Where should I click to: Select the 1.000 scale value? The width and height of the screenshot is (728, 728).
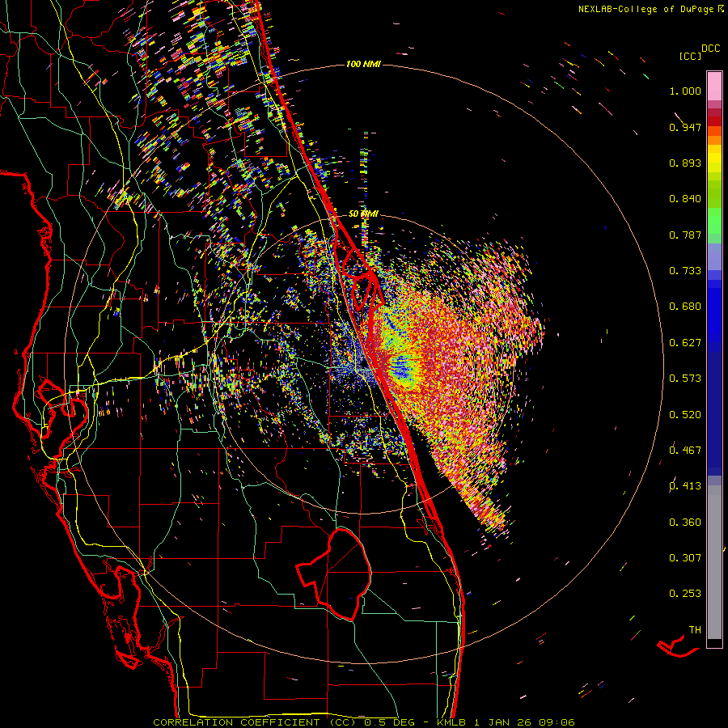(x=685, y=91)
